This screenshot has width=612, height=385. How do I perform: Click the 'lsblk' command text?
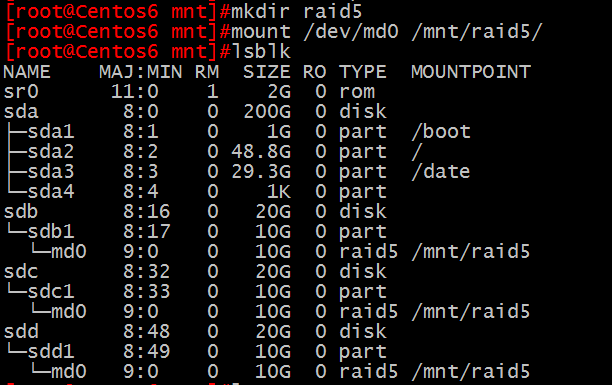tap(261, 51)
